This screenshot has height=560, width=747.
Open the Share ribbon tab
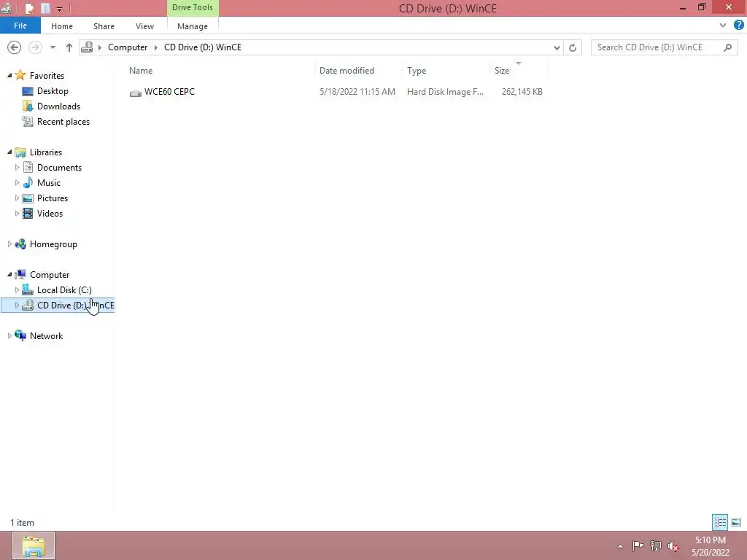click(x=104, y=26)
